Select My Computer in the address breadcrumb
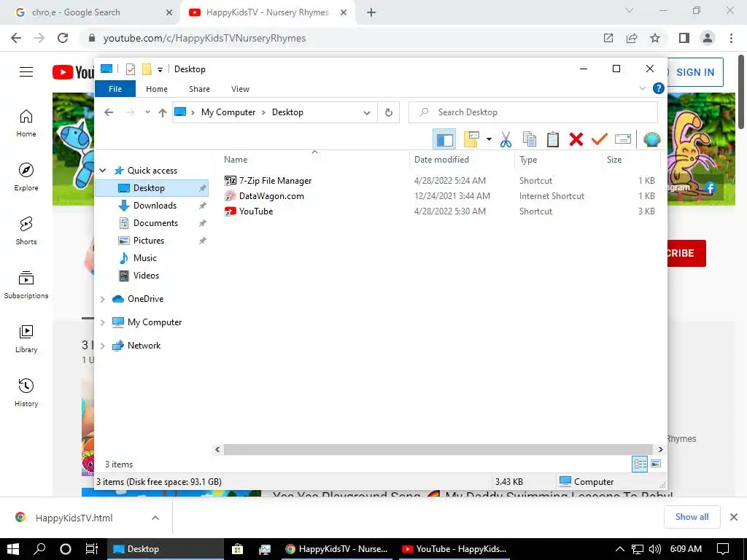Image resolution: width=747 pixels, height=560 pixels. pyautogui.click(x=228, y=112)
